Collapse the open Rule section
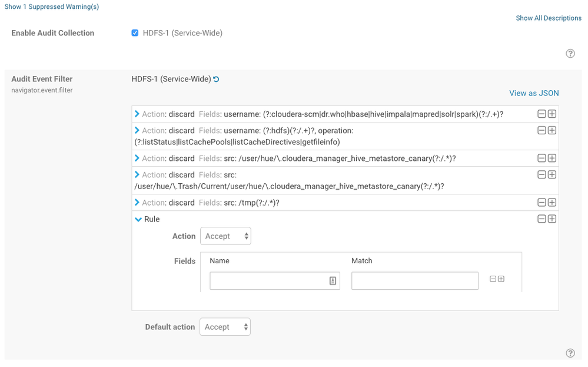Screen dimensions: 588x367 click(x=138, y=219)
